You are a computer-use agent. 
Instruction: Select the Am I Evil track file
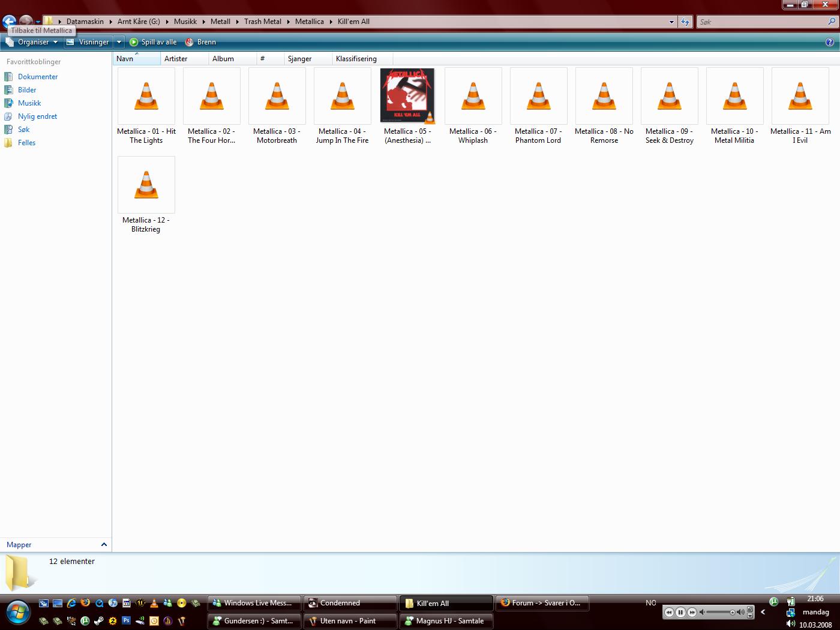800,106
